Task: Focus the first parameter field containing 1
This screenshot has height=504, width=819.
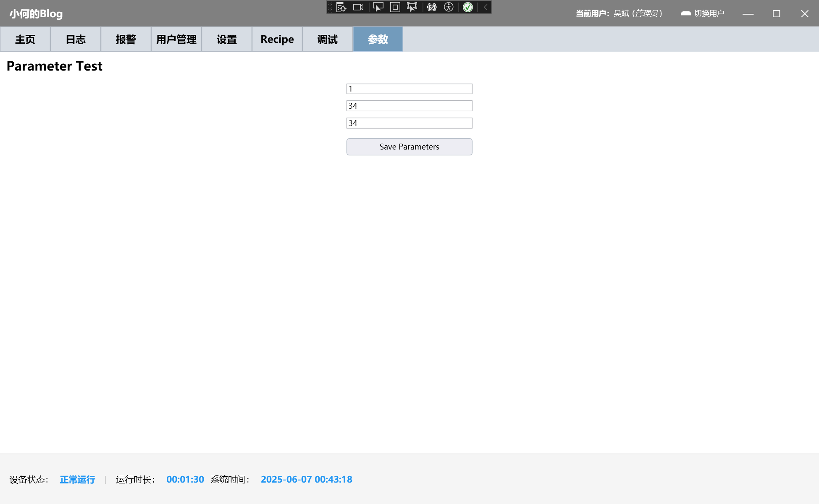Action: point(409,89)
